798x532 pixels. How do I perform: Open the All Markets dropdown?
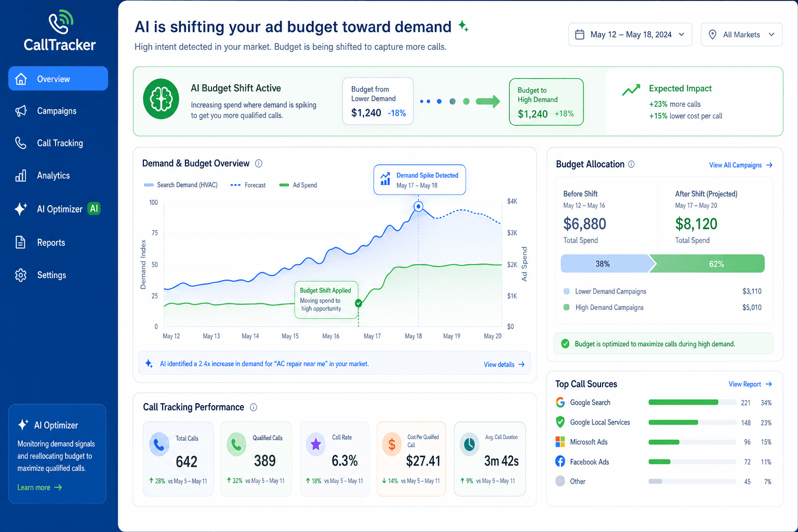(x=741, y=34)
